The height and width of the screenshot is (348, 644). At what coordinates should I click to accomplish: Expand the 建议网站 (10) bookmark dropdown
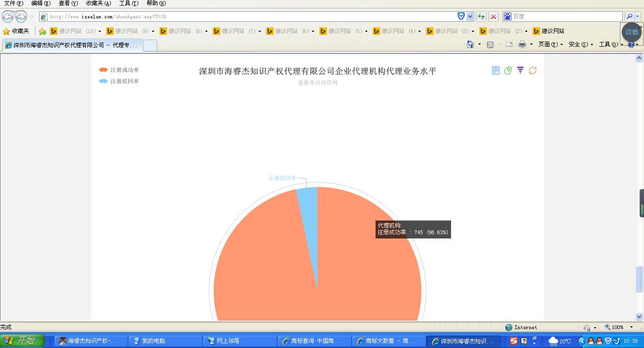tap(100, 32)
